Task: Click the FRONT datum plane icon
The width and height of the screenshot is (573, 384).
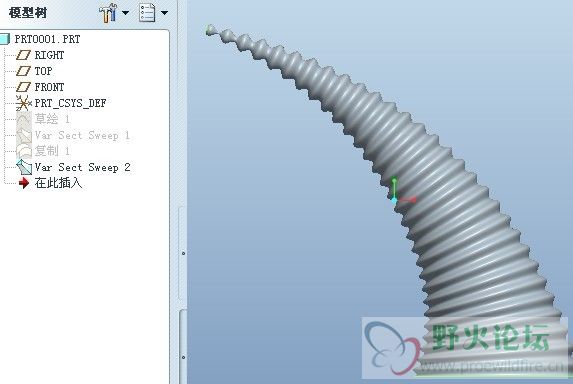Action: 24,87
